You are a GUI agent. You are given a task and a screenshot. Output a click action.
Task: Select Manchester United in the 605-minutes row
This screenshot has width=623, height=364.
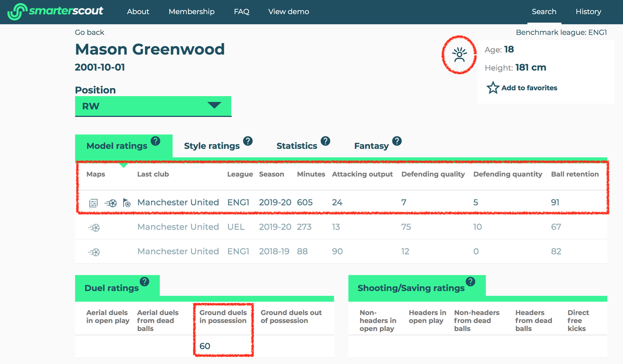178,203
